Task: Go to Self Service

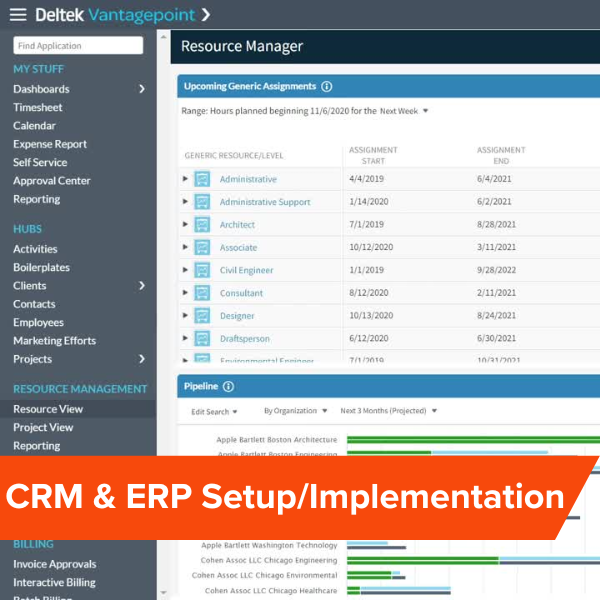Action: [x=40, y=163]
